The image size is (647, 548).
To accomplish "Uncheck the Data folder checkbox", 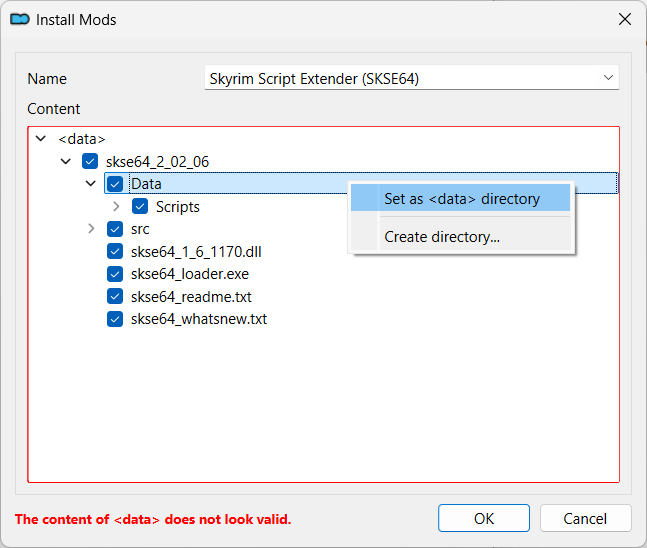I will click(x=115, y=184).
